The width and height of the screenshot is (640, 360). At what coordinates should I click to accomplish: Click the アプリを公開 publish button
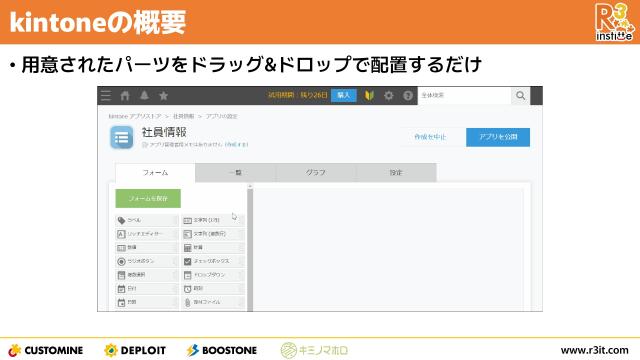(498, 137)
